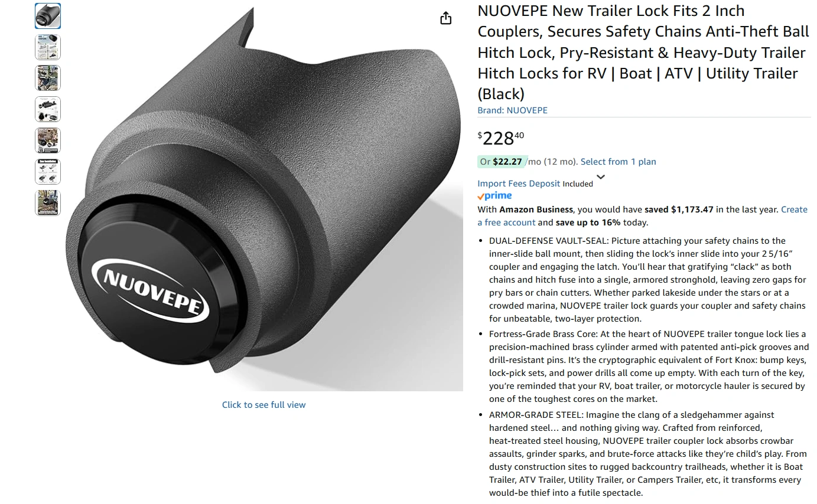Image resolution: width=817 pixels, height=504 pixels.
Task: Open the Brand: NUOVEPE link
Action: click(x=513, y=110)
